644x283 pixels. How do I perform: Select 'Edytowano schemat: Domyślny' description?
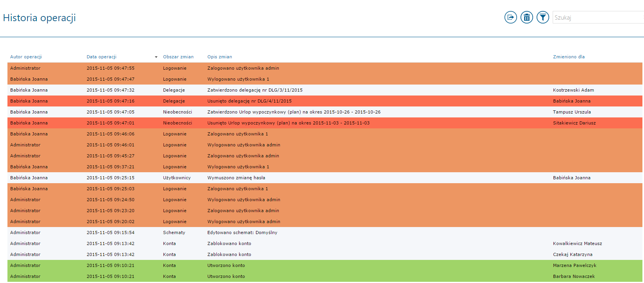pyautogui.click(x=242, y=233)
